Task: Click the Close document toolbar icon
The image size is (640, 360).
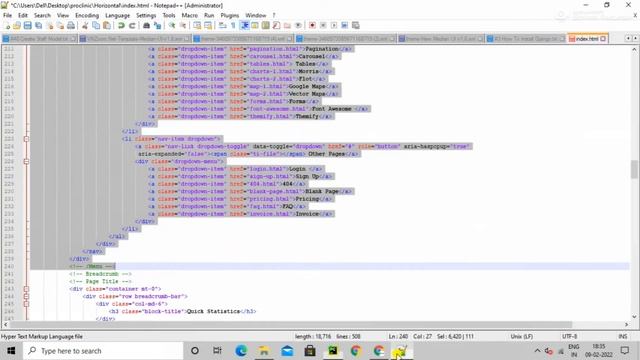Action: pos(49,26)
